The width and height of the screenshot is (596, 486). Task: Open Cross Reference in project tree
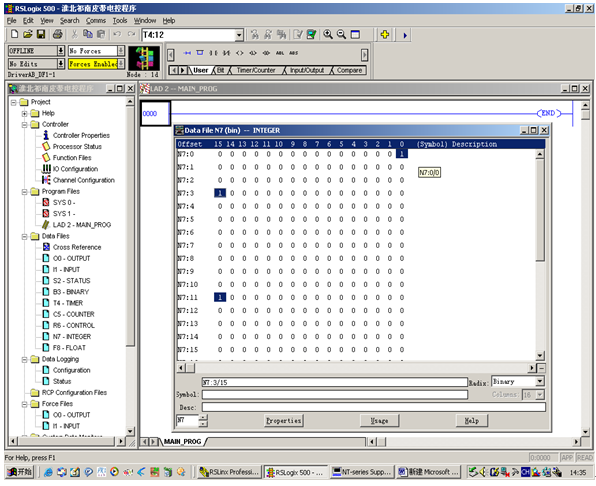tap(77, 247)
